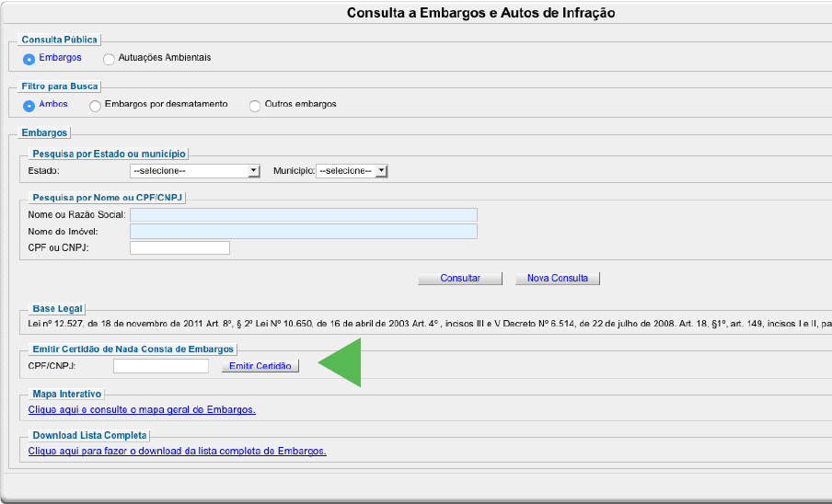832x504 pixels.
Task: Pick the Outros embargos filter
Action: tap(255, 105)
